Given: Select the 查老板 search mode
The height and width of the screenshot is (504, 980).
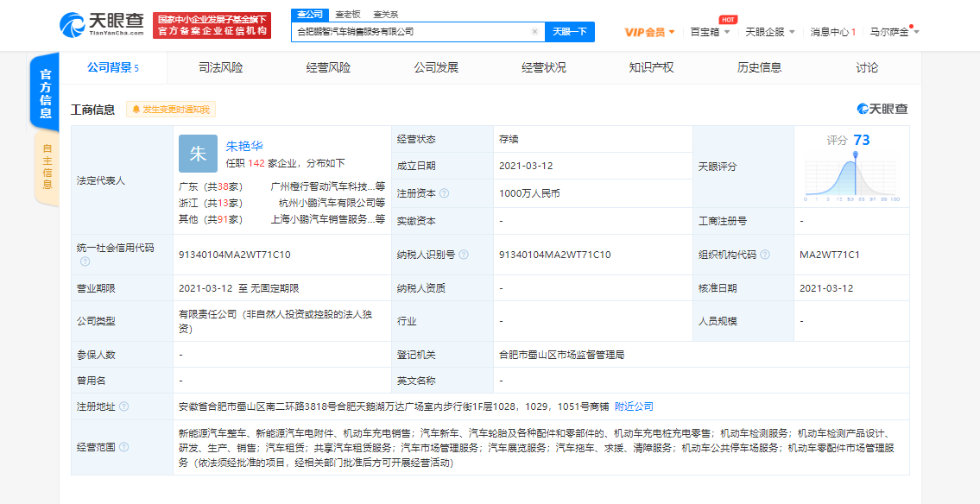Looking at the screenshot, I should point(347,15).
